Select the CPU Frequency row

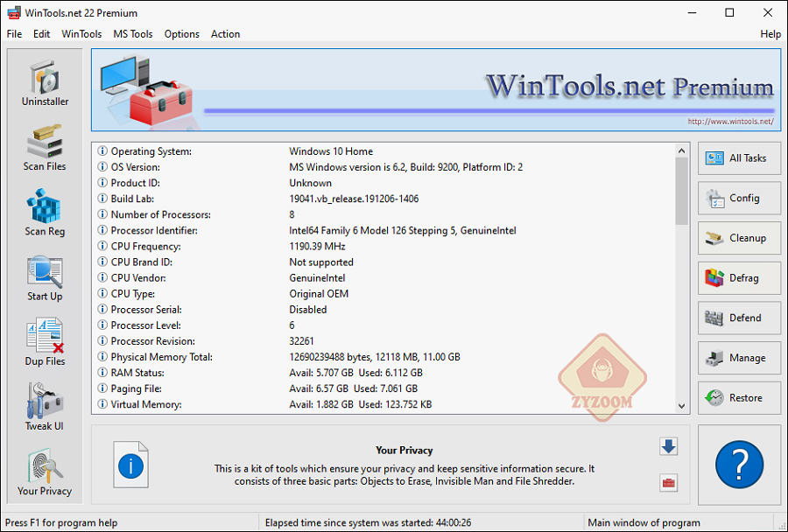383,246
